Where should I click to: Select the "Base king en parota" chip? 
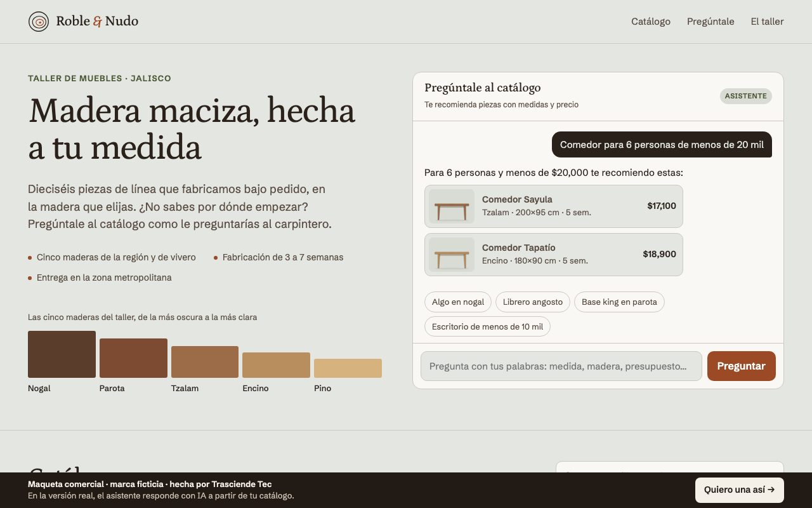tap(619, 302)
